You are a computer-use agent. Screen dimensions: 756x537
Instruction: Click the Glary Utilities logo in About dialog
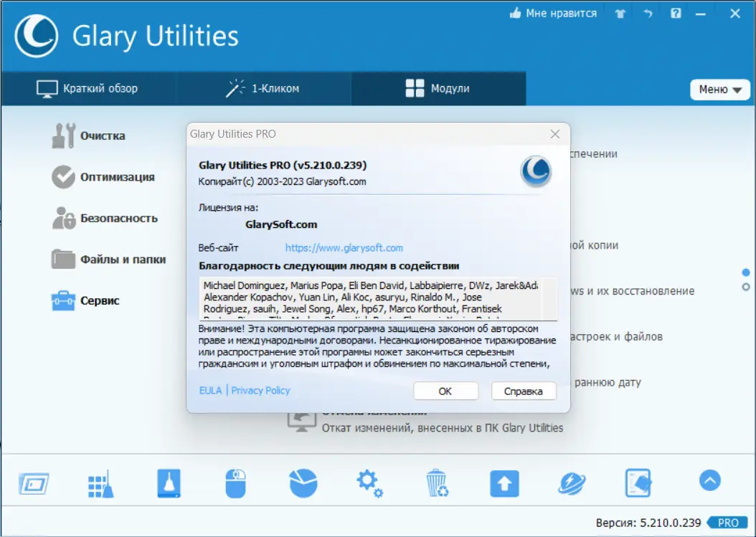click(x=536, y=172)
